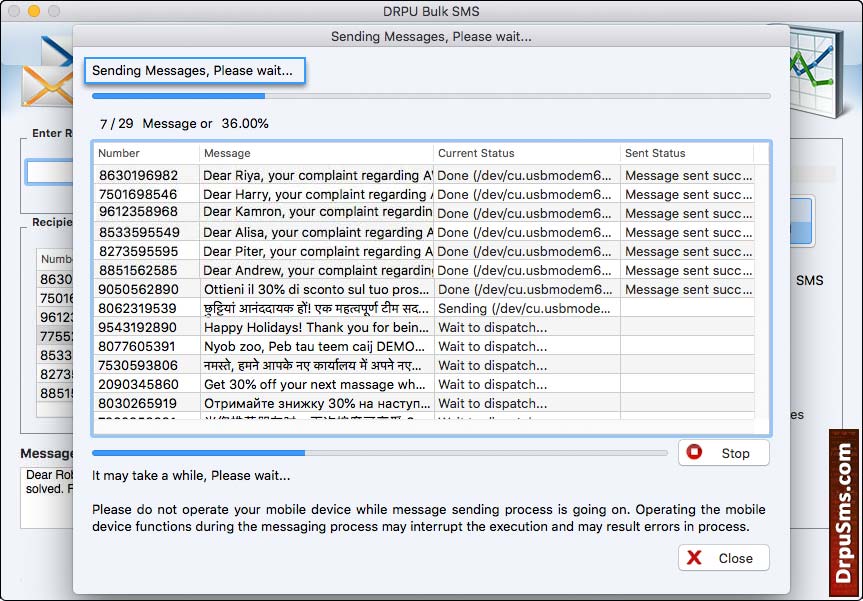Click the Message sent status for 9050562890
Viewport: 863px width, 601px height.
click(x=687, y=289)
